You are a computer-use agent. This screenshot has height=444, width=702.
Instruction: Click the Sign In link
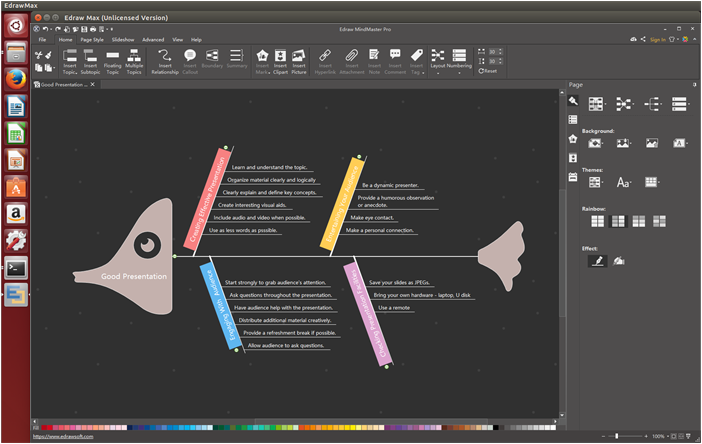point(657,39)
